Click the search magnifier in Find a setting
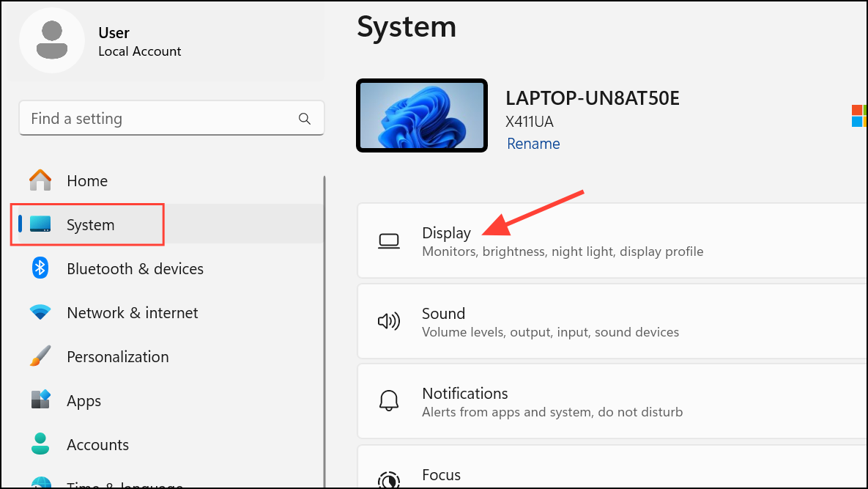This screenshot has height=489, width=868. coord(305,118)
